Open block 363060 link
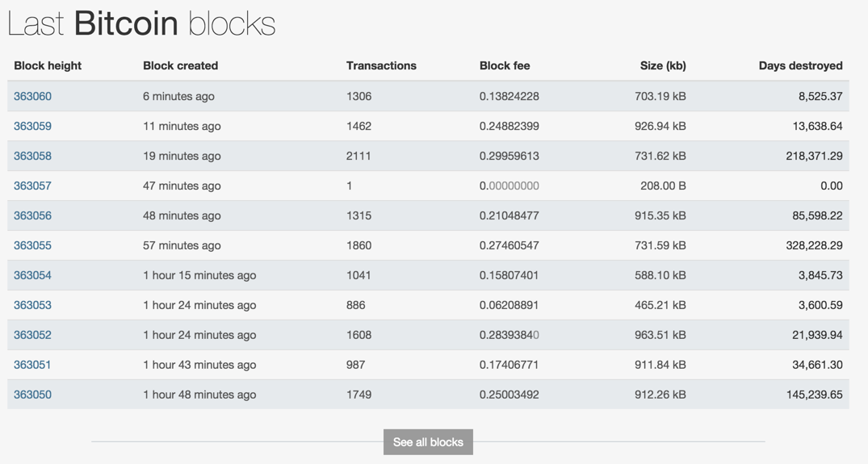The width and height of the screenshot is (868, 464). [32, 96]
